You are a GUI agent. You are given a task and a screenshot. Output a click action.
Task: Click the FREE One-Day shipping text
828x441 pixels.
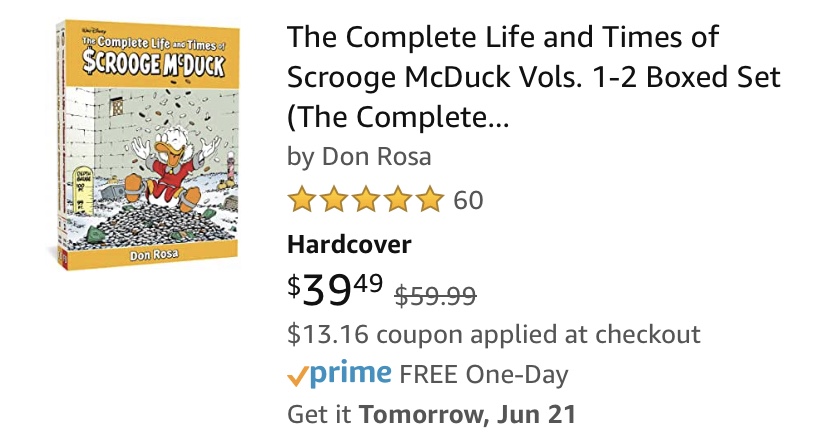tap(483, 375)
